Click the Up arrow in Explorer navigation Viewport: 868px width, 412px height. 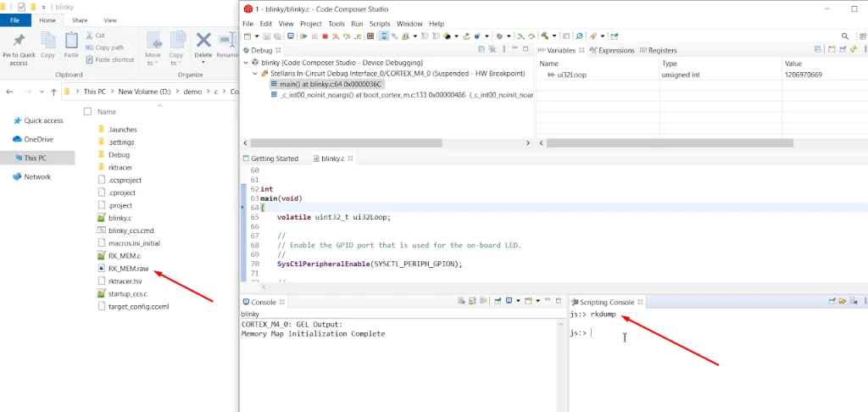(x=53, y=92)
